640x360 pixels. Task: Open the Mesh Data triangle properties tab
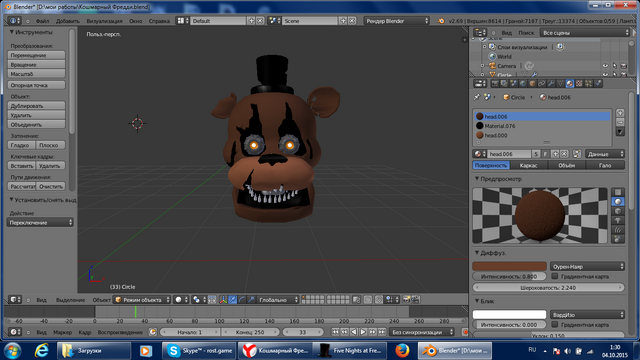pyautogui.click(x=560, y=84)
